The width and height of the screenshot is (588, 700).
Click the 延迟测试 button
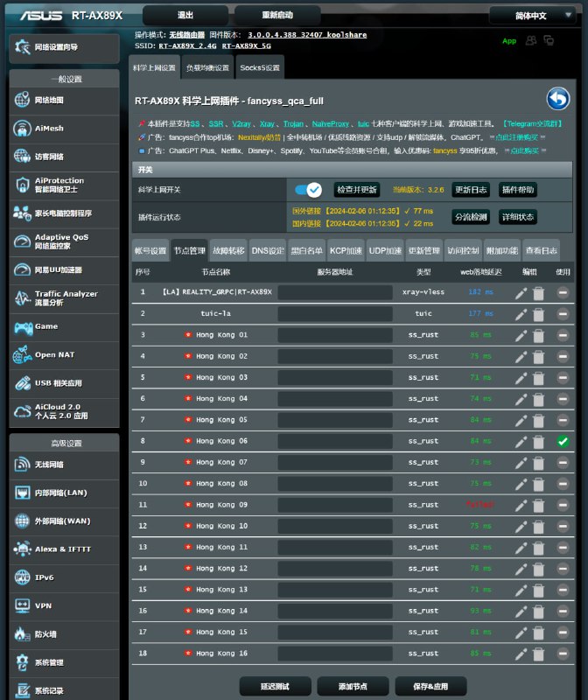(x=275, y=686)
